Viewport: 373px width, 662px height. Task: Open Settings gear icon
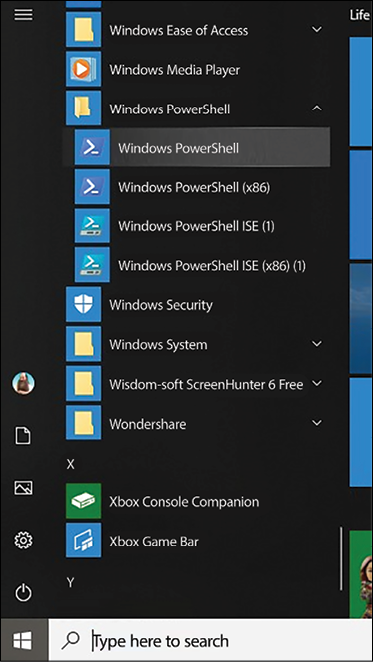pos(23,540)
